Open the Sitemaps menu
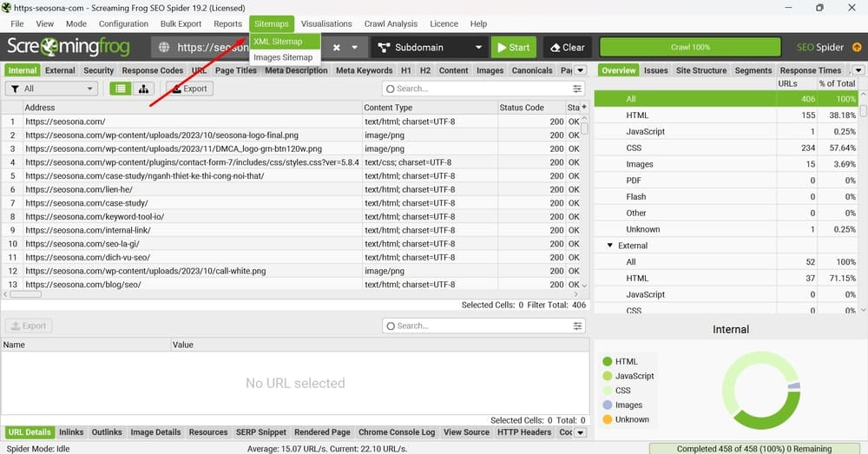This screenshot has width=868, height=454. (x=271, y=23)
